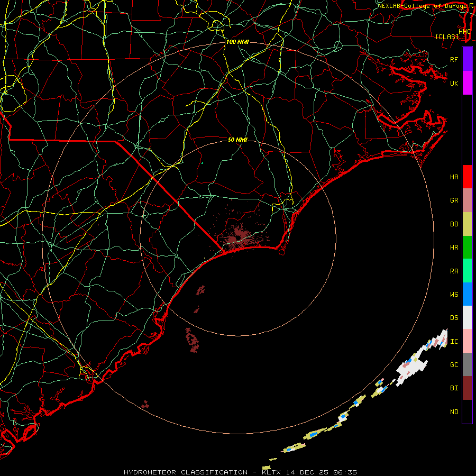Click the RF legend label

click(454, 59)
